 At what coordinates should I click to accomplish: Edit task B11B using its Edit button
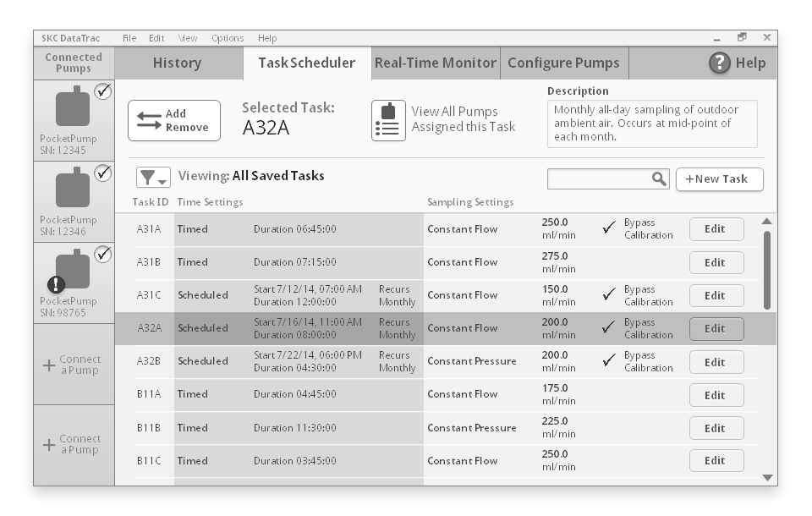click(716, 427)
